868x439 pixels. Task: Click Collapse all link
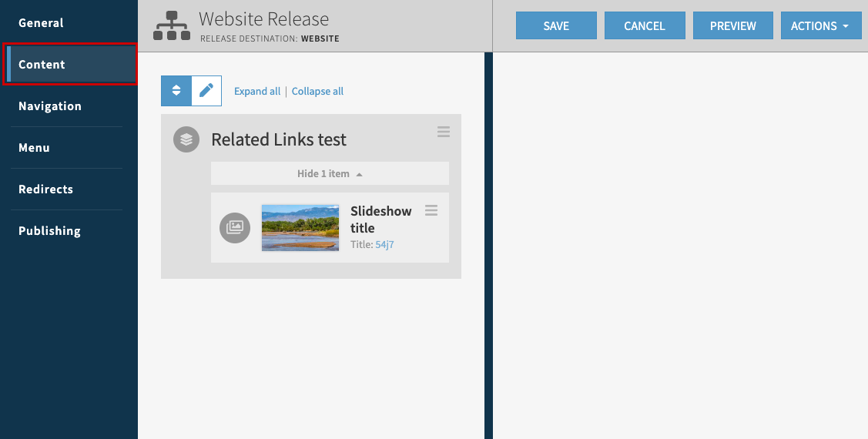317,91
